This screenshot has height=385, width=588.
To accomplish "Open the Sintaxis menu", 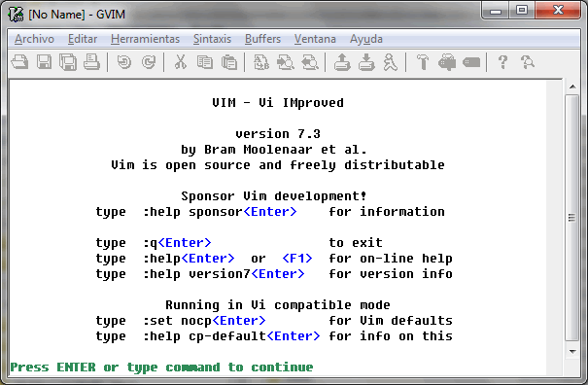I will [212, 39].
